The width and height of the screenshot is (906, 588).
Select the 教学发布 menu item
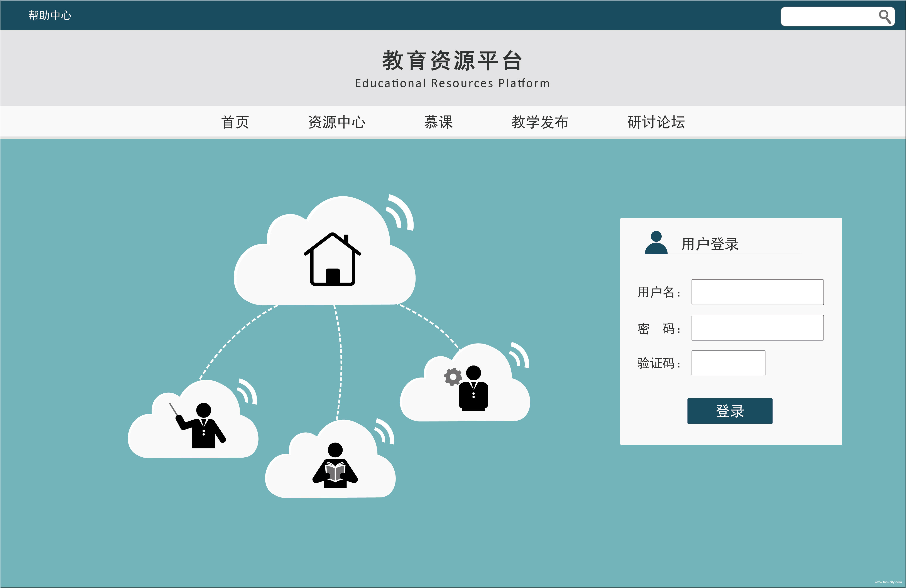coord(539,122)
